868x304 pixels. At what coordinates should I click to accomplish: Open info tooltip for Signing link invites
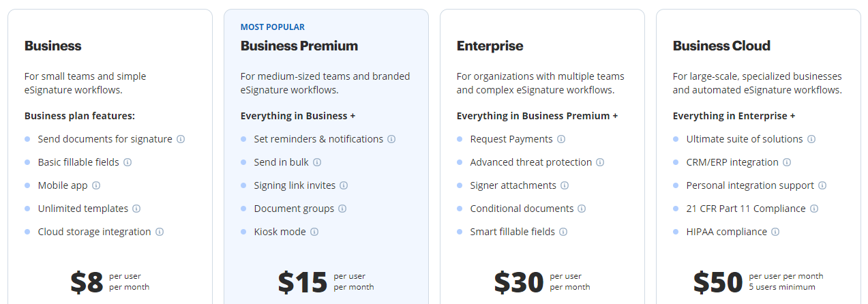coord(344,185)
